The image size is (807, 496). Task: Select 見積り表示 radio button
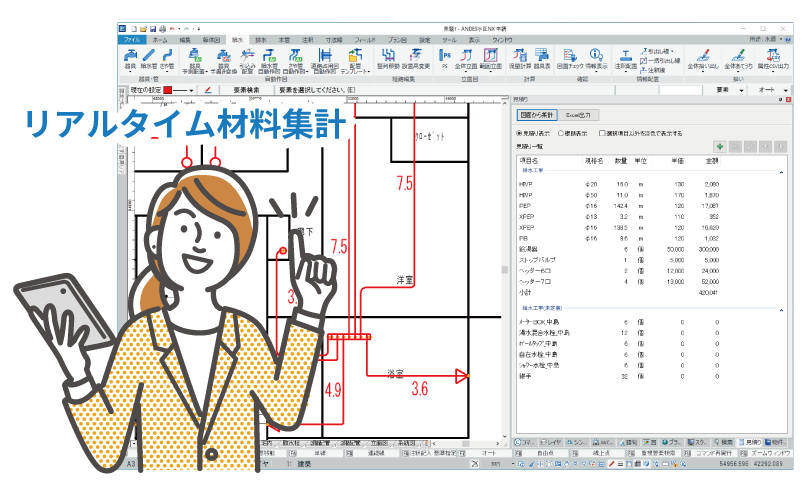pyautogui.click(x=533, y=133)
